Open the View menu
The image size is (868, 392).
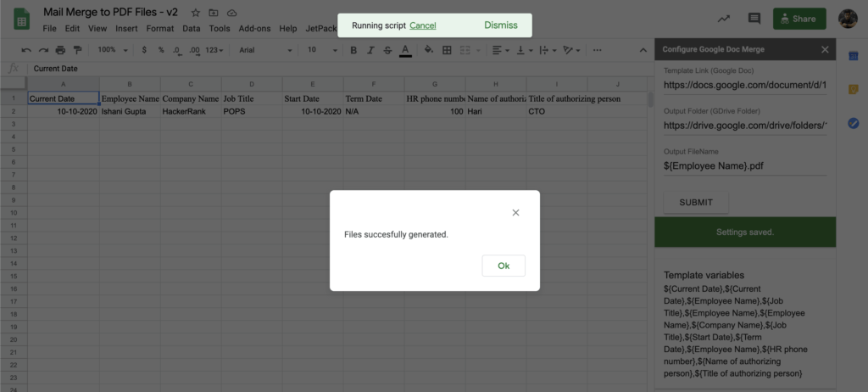[97, 28]
